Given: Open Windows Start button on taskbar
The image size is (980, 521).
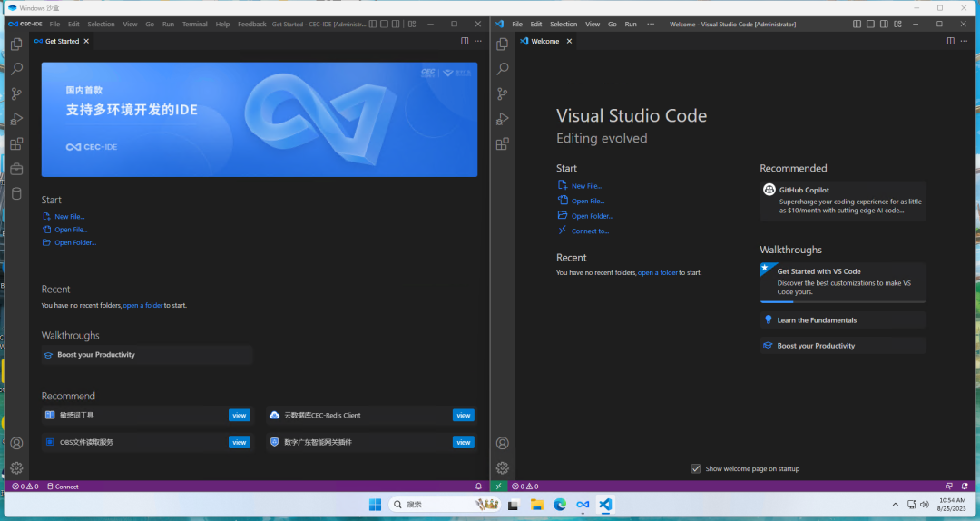Looking at the screenshot, I should pos(375,505).
